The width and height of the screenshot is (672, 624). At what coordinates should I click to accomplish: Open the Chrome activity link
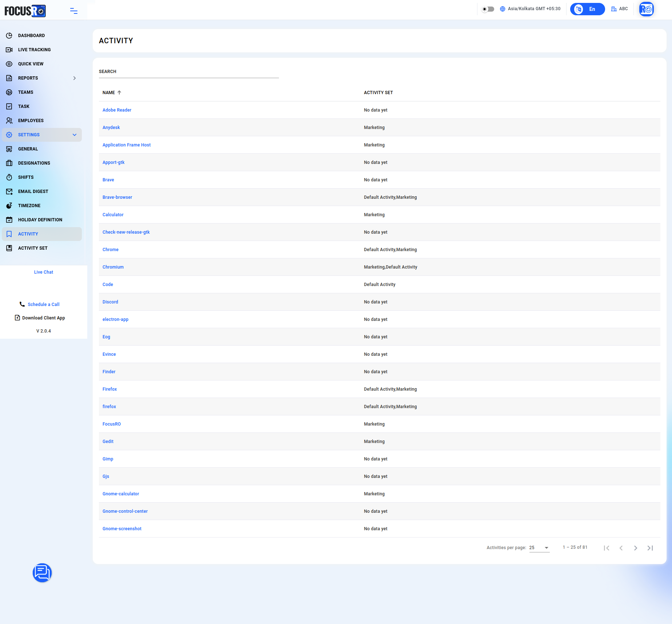[111, 250]
